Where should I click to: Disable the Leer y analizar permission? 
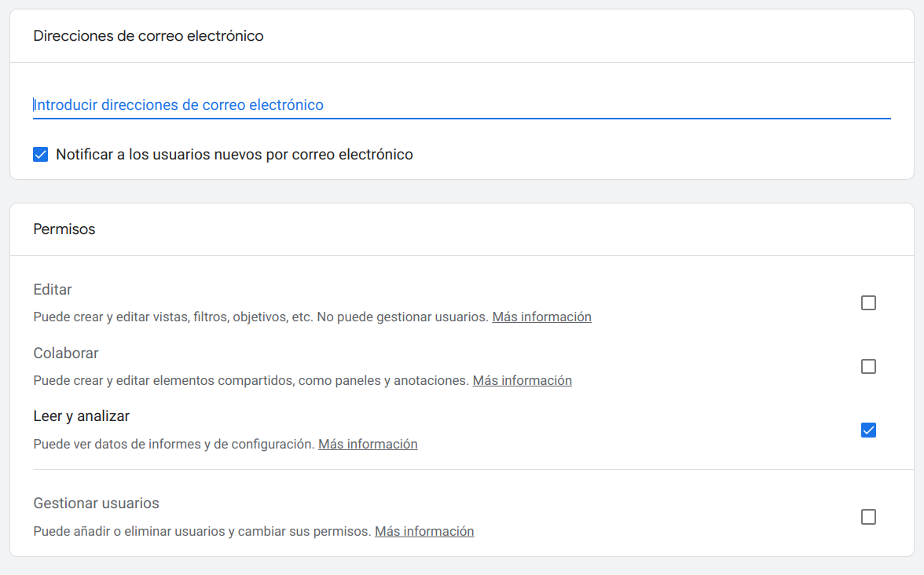pos(867,430)
